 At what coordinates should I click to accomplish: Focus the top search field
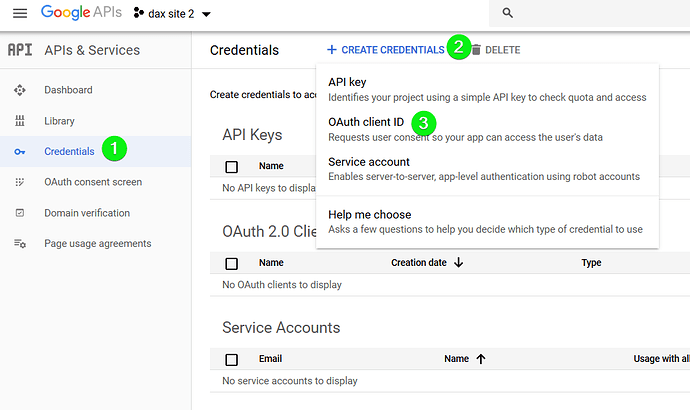[x=589, y=13]
